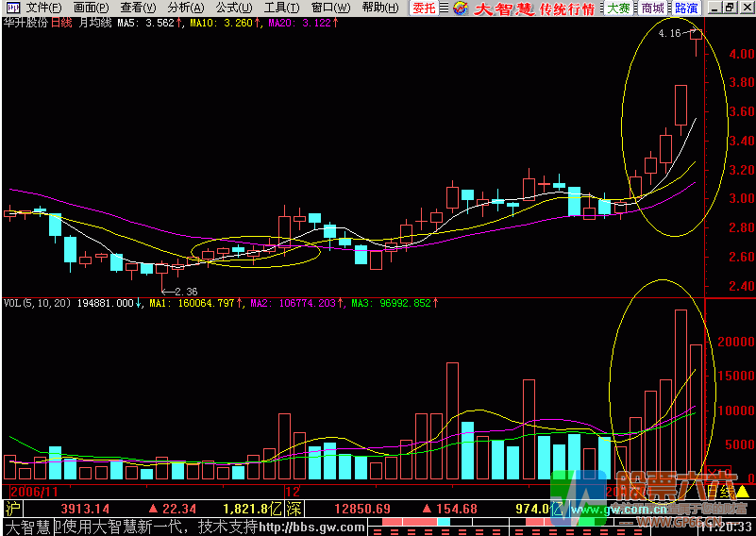This screenshot has width=756, height=536.
Task: Open the bbs.gw.com link in ticker
Action: tap(310, 527)
